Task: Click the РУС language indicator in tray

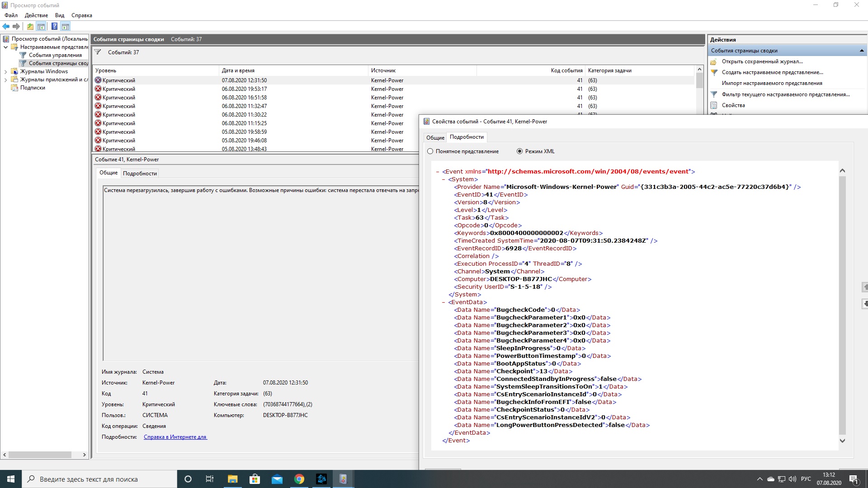Action: pos(806,479)
